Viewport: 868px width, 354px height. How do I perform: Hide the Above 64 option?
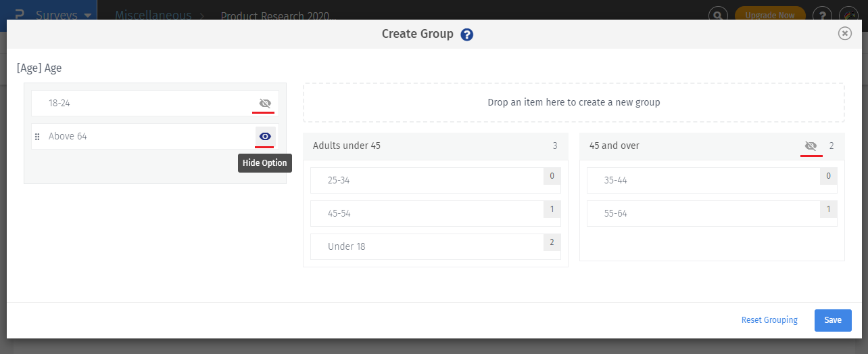[x=265, y=137]
